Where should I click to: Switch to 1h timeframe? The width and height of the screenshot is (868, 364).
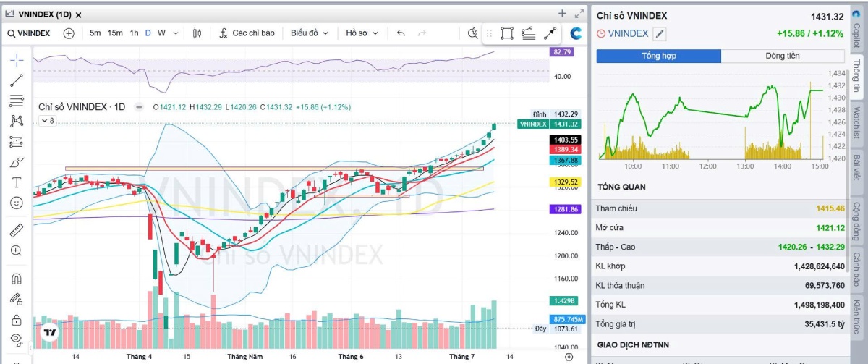coord(135,33)
